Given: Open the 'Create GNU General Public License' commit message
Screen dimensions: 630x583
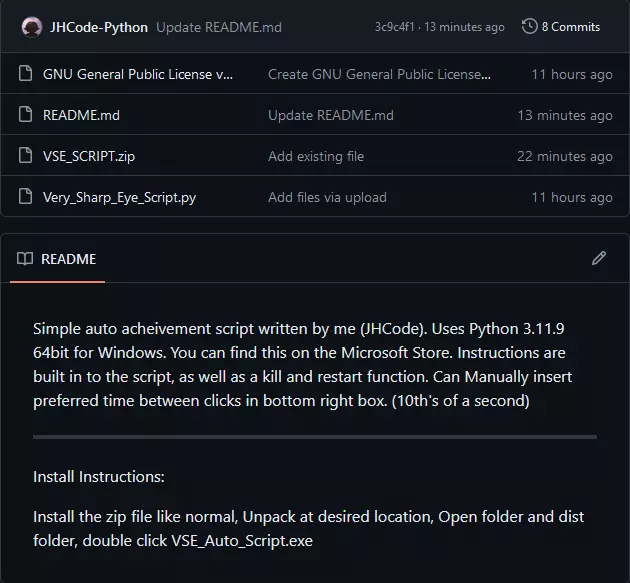Looking at the screenshot, I should (380, 74).
